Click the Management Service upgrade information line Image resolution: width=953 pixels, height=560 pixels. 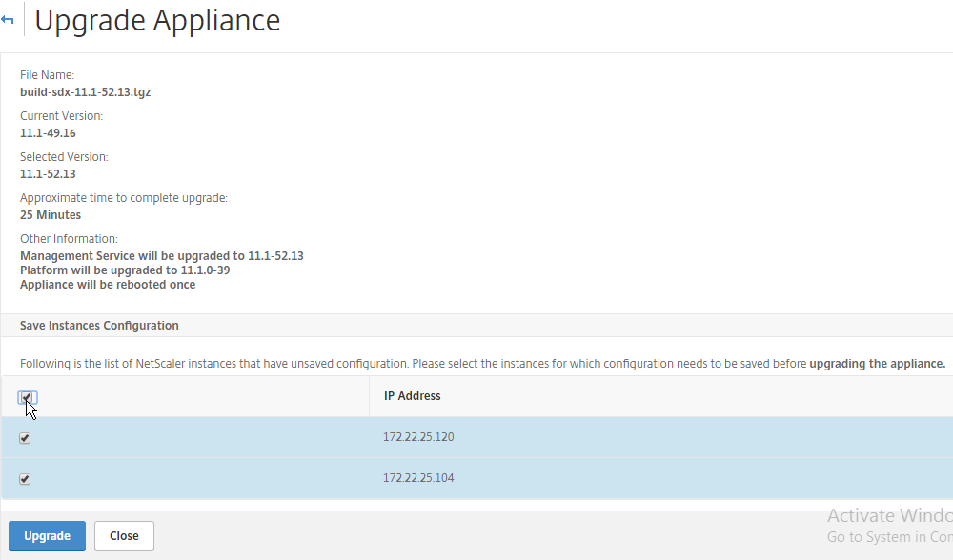[x=162, y=255]
